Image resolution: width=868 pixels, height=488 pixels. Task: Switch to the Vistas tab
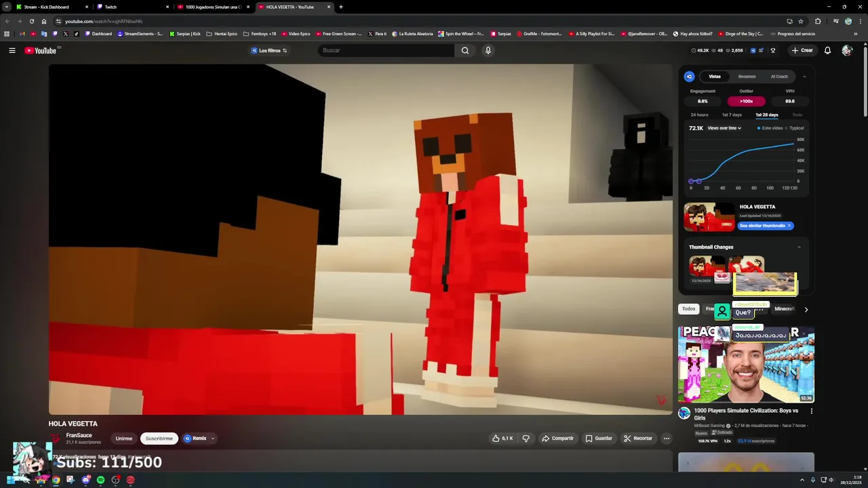pos(715,77)
